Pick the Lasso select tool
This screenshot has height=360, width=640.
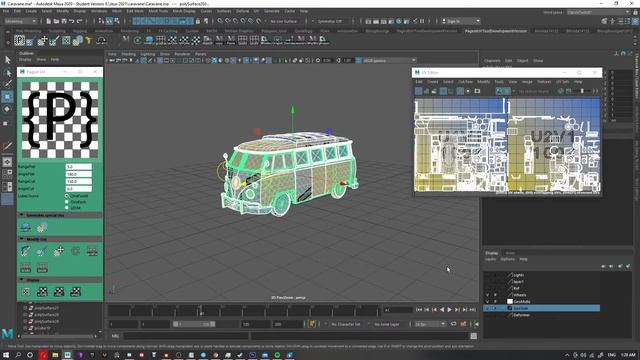pos(7,73)
